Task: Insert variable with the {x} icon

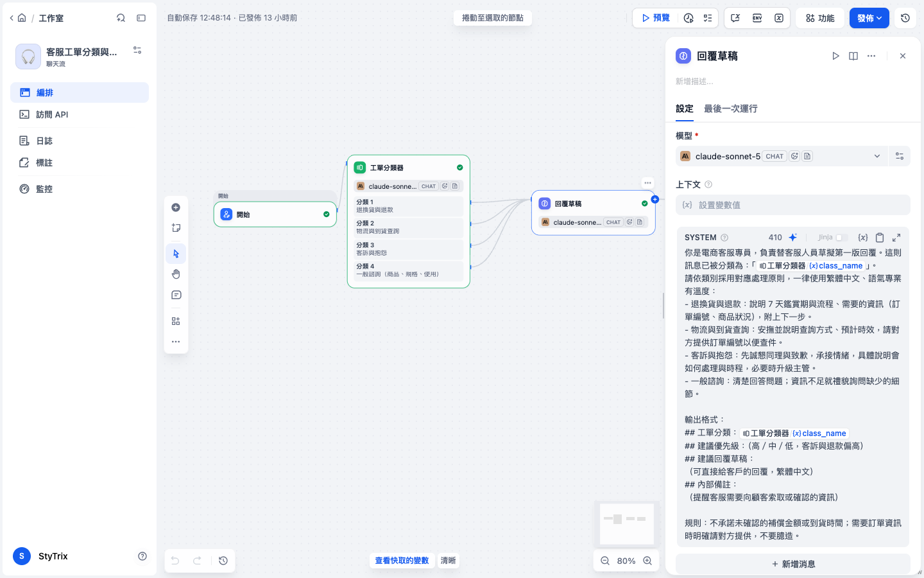Action: click(863, 237)
